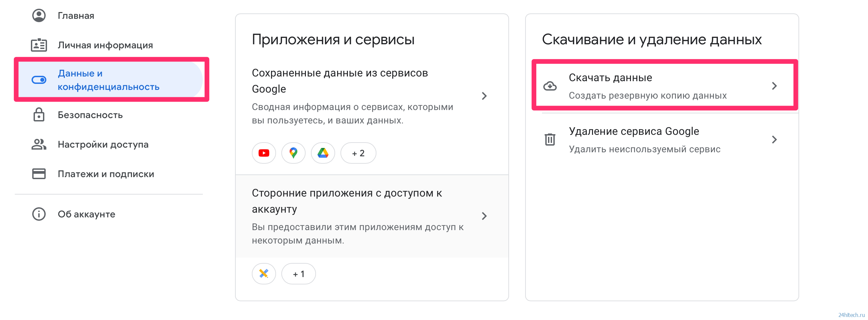Show the +2 more services chip
This screenshot has width=868, height=320.
pos(358,153)
